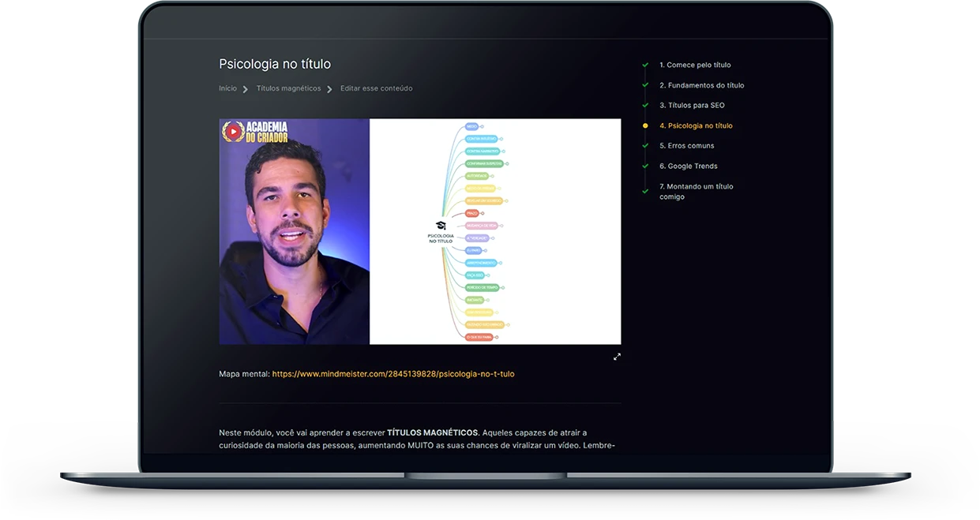Click the Academia do Criador logo badge

pyautogui.click(x=254, y=132)
